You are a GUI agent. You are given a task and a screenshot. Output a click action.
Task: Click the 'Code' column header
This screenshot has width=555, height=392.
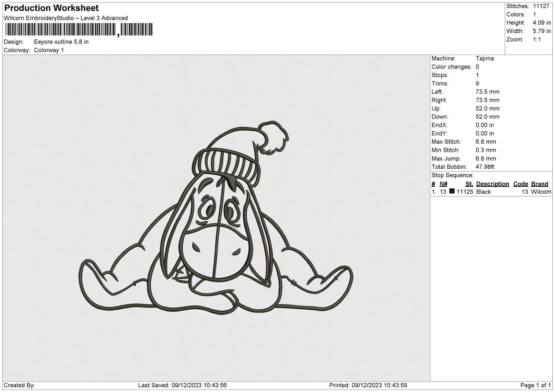point(521,184)
